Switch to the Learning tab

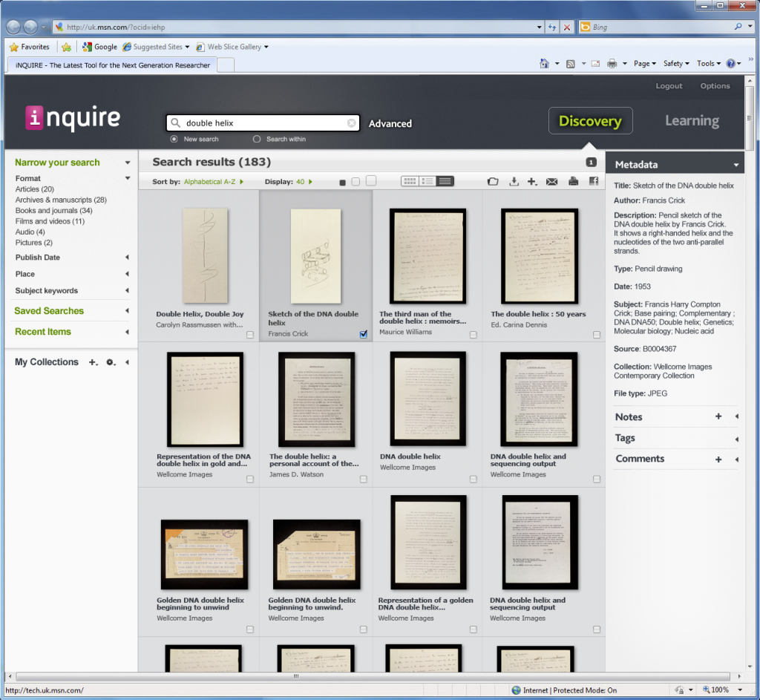pos(692,121)
